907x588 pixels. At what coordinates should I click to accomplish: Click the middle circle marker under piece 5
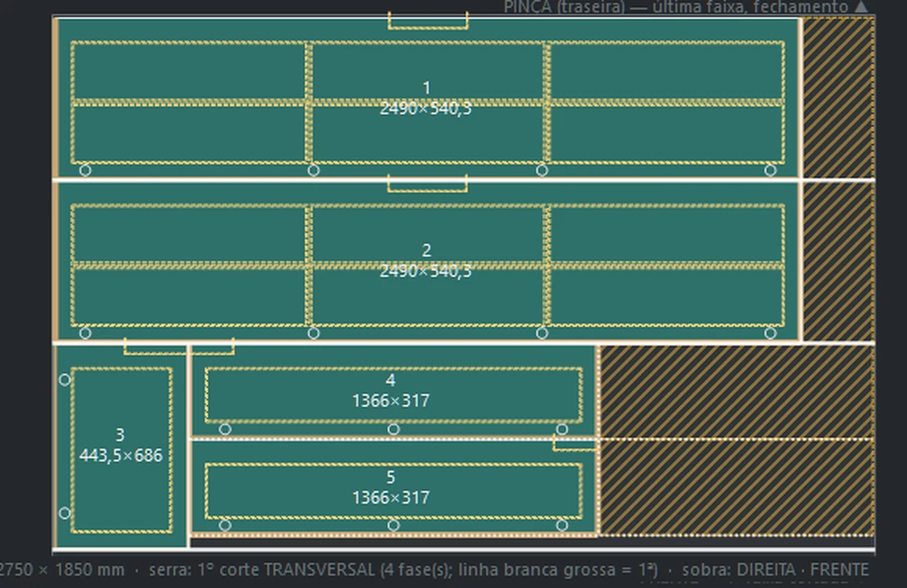pyautogui.click(x=393, y=525)
